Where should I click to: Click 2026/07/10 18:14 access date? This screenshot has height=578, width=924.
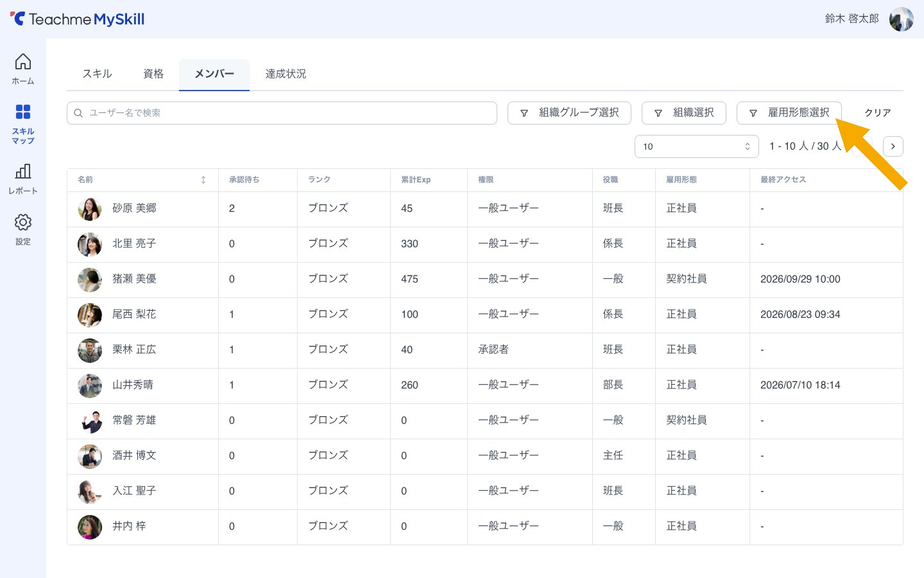[800, 385]
